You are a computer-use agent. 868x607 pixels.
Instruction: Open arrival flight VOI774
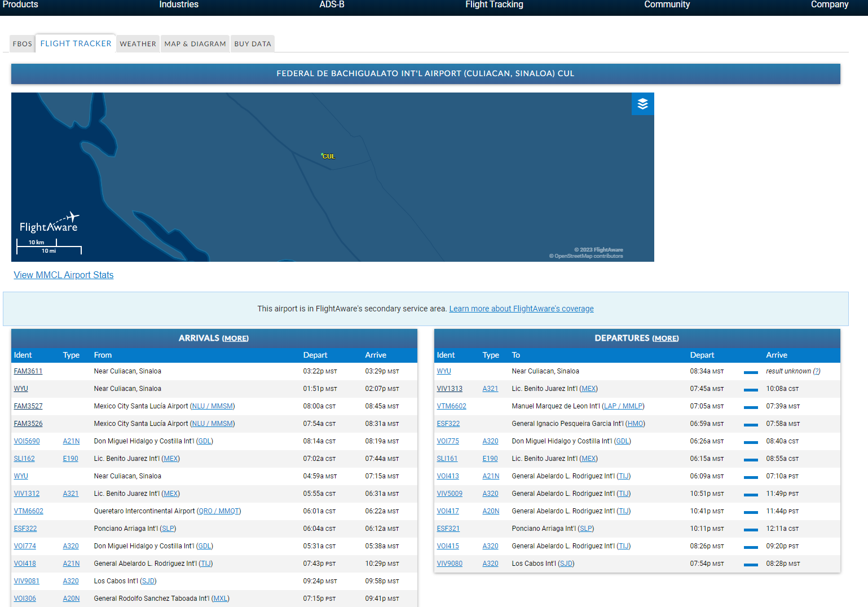coord(25,546)
